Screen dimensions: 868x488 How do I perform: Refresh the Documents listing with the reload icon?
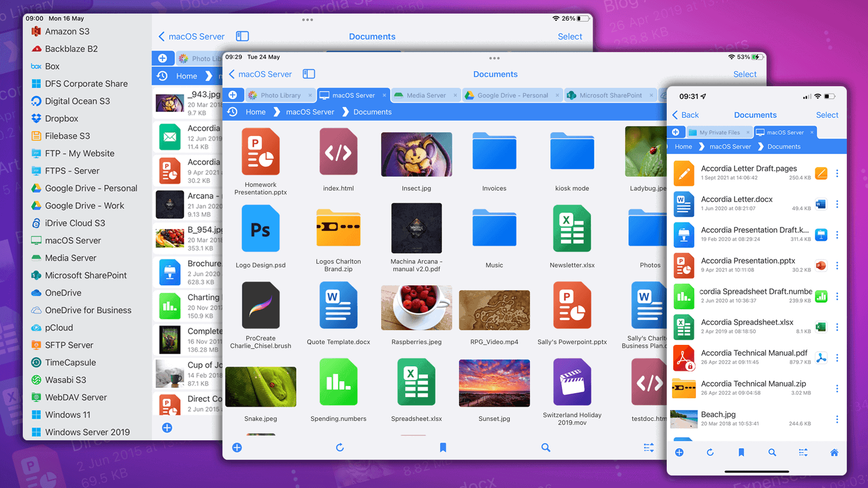(340, 447)
